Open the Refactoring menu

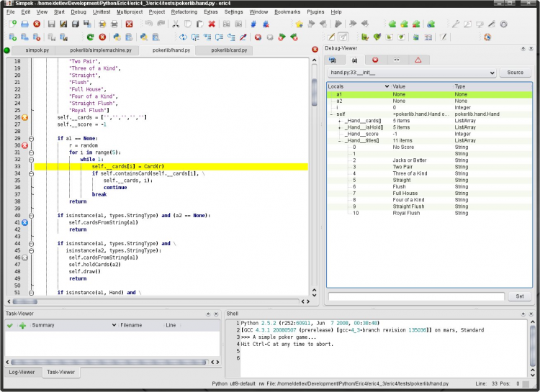click(184, 12)
